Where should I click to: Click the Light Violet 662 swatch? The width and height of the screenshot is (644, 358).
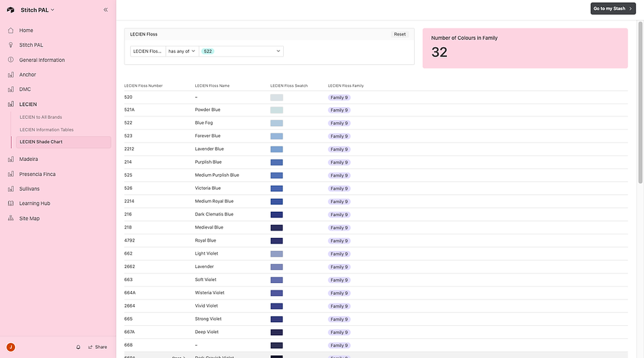click(277, 254)
